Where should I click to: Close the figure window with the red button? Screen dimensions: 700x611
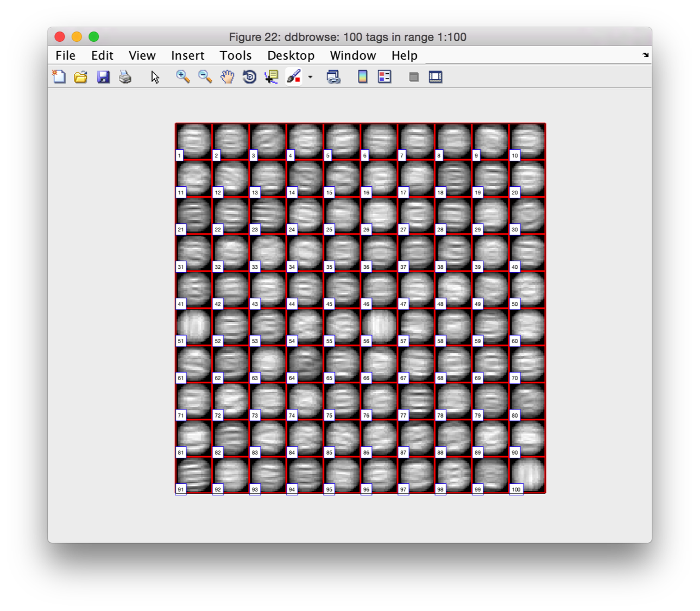(60, 36)
